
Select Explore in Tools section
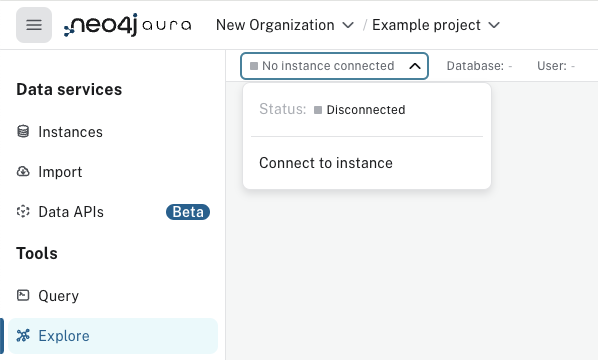point(113,336)
